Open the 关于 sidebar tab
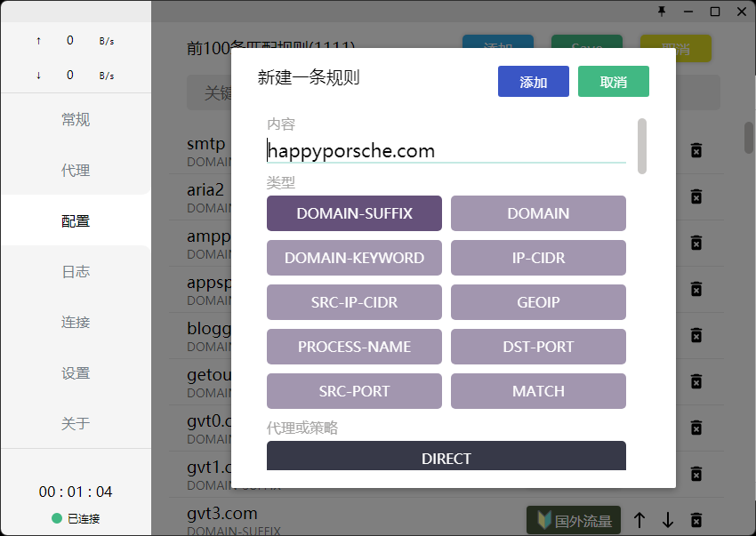 coord(76,424)
